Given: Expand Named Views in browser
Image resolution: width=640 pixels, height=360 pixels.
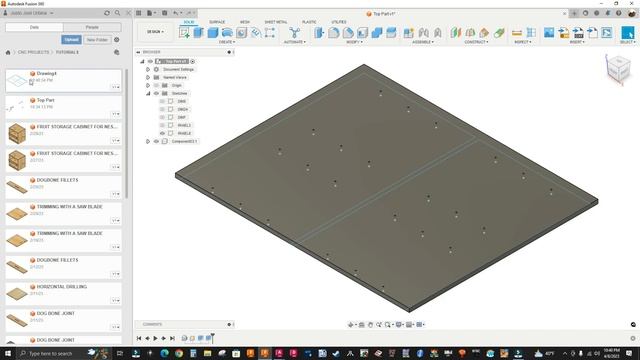Looking at the screenshot, I should (x=148, y=77).
